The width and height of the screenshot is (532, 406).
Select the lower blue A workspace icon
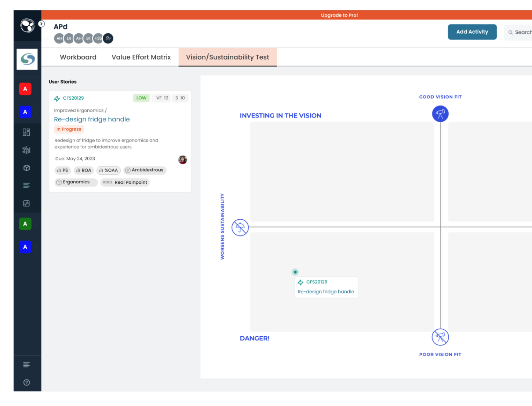(x=25, y=247)
